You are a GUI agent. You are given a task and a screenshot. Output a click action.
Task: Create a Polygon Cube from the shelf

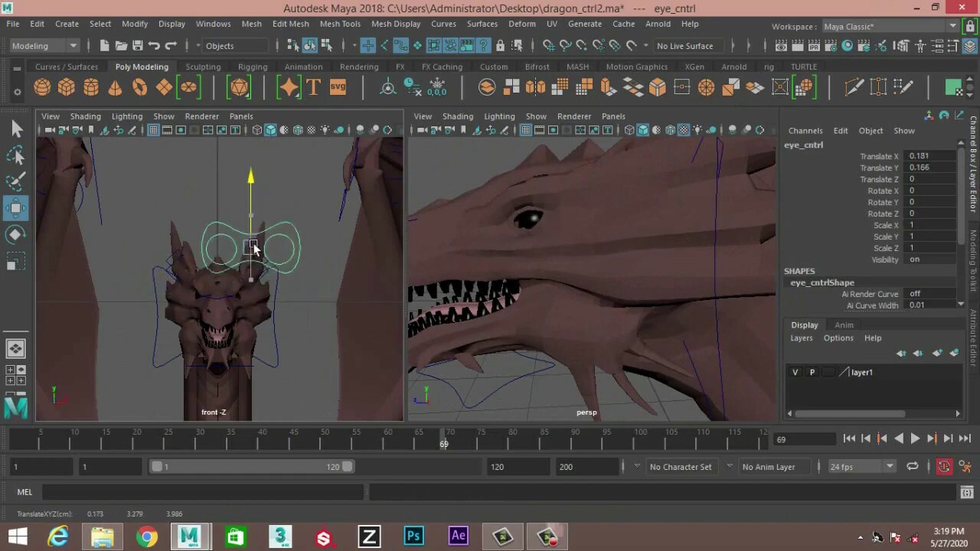(x=67, y=86)
